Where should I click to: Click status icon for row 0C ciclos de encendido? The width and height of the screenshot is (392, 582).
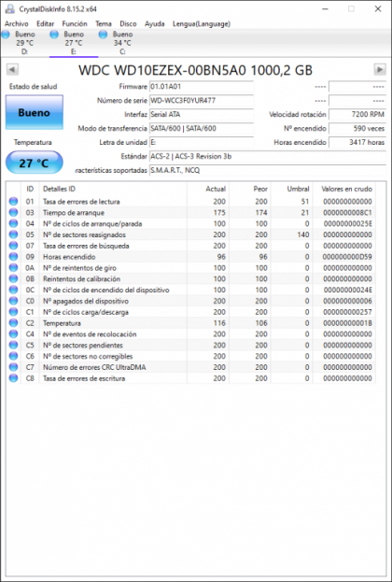tap(13, 290)
